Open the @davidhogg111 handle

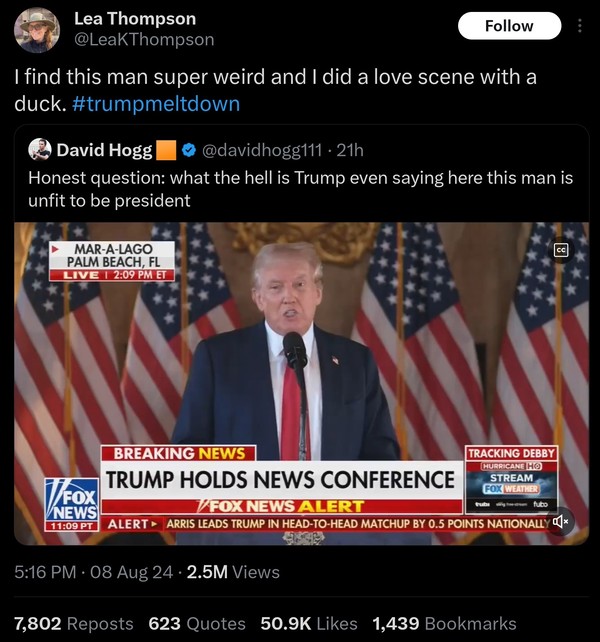pyautogui.click(x=262, y=150)
